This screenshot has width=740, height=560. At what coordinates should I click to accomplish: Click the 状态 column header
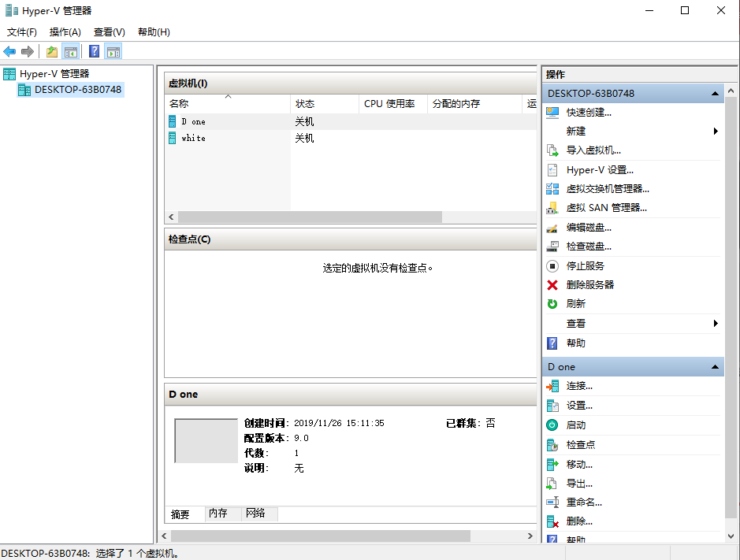coord(325,104)
